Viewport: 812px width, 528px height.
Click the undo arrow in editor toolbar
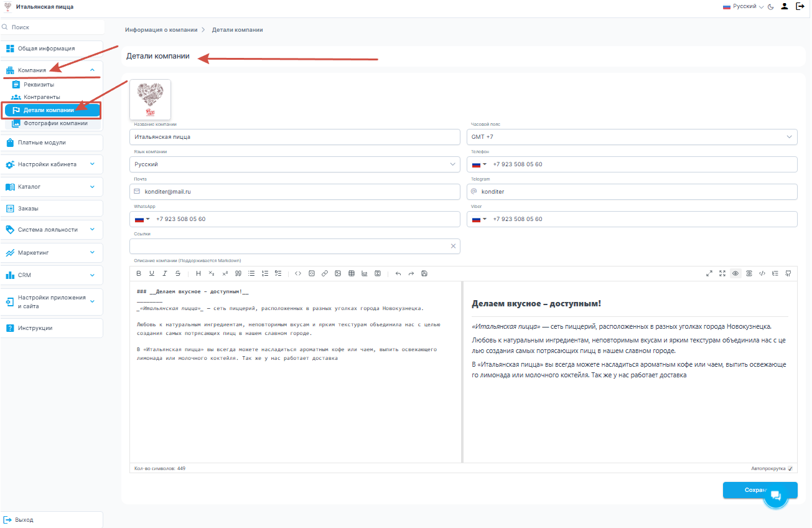pyautogui.click(x=398, y=273)
